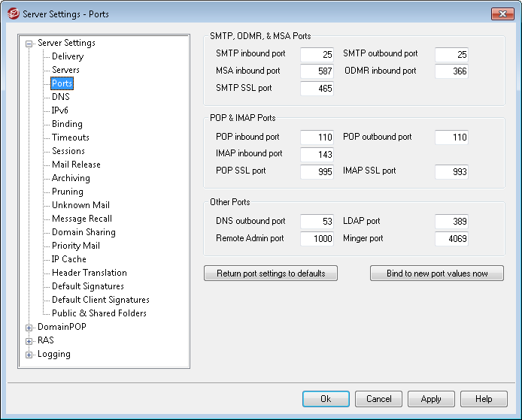This screenshot has height=420, width=522.
Task: Click the Remote Admin port field
Action: pos(317,239)
